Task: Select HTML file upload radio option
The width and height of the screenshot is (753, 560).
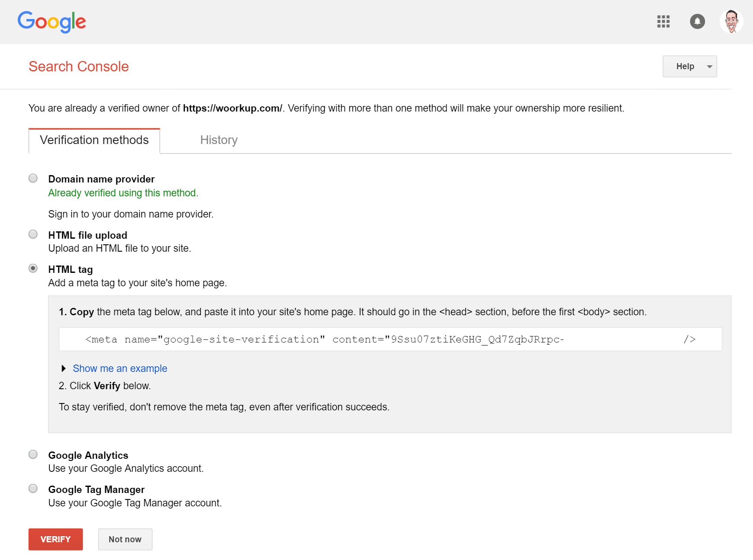Action: (33, 234)
